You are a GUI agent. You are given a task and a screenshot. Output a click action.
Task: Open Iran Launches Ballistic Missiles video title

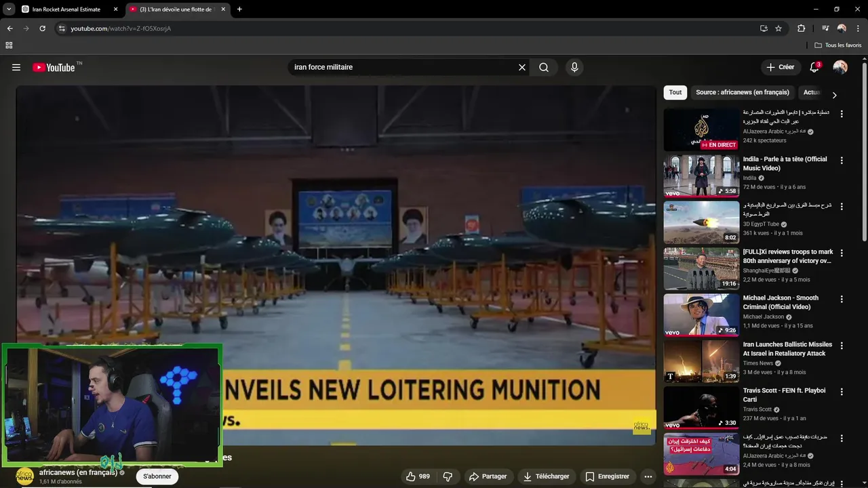pos(787,349)
